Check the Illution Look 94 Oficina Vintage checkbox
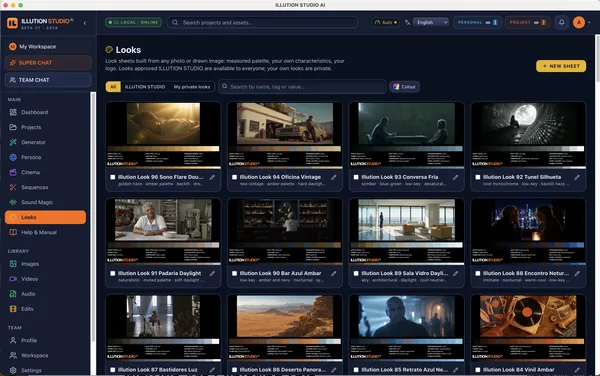Screen dimensions: 600x376 pyautogui.click(x=234, y=177)
